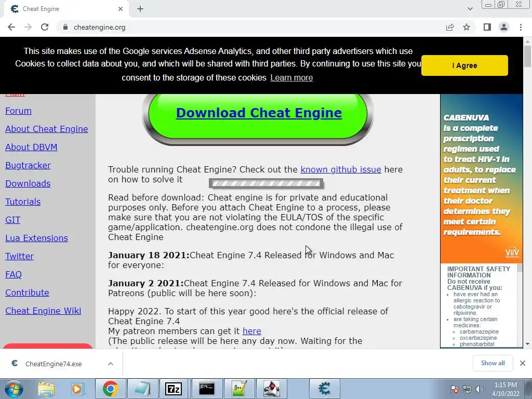532x399 pixels.
Task: Open the GIT link
Action: (12, 220)
